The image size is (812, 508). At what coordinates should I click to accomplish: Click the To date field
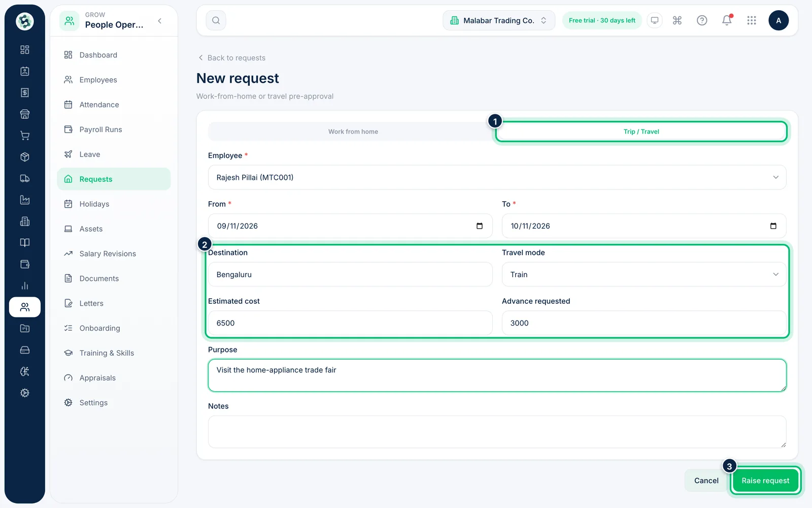(644, 226)
